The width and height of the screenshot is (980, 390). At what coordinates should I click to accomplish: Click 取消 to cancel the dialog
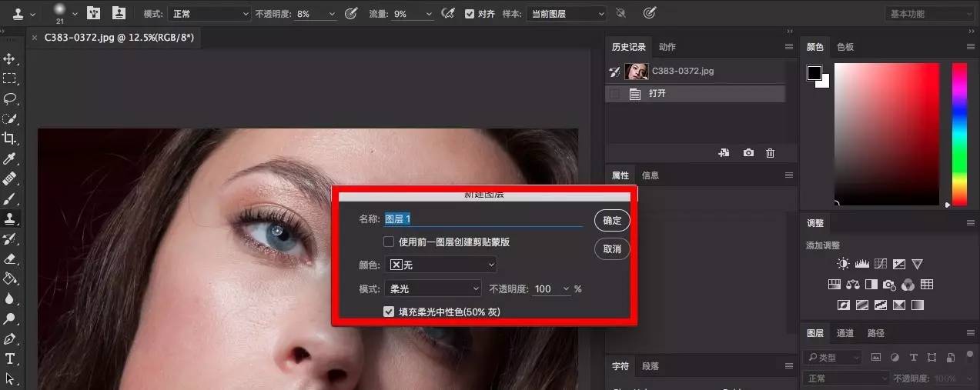(612, 249)
